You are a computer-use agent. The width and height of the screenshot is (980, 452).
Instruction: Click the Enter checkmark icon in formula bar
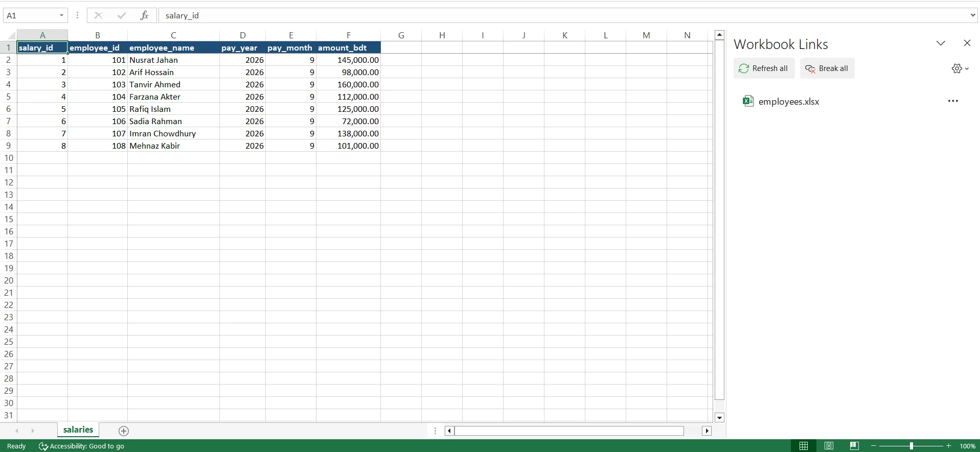click(121, 15)
